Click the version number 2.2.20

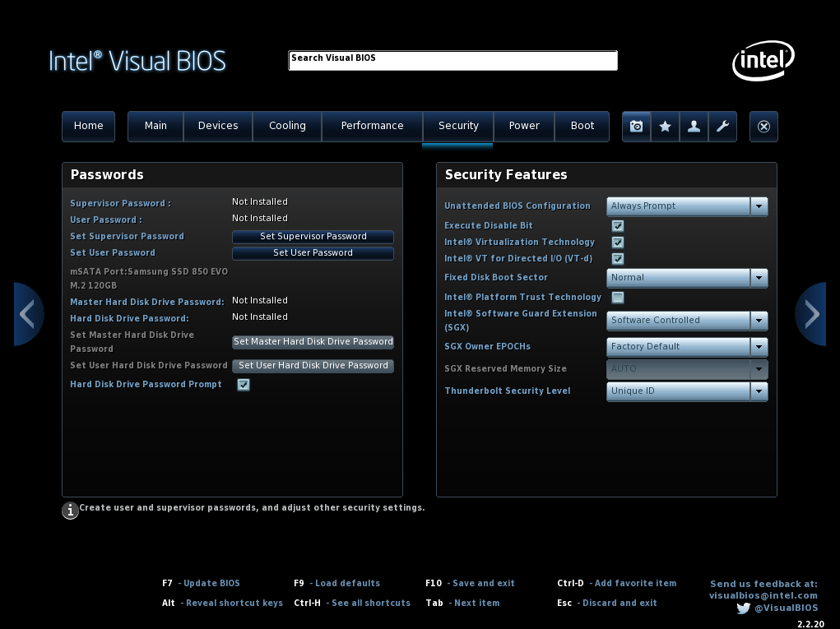coord(810,624)
